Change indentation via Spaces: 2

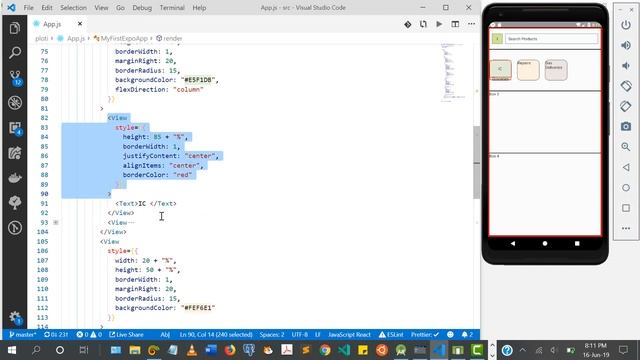(x=272, y=335)
